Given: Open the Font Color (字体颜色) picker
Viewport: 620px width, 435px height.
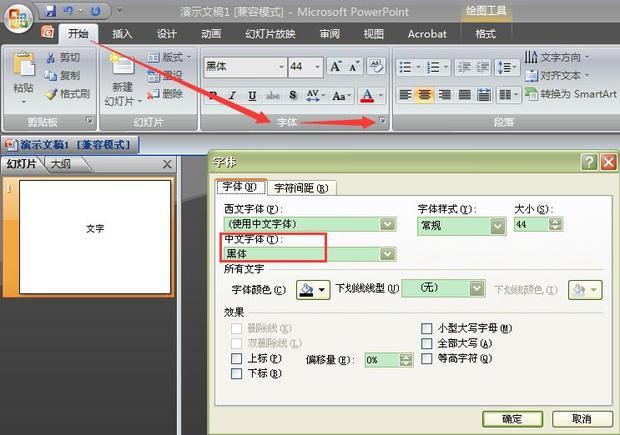Looking at the screenshot, I should pyautogui.click(x=314, y=290).
